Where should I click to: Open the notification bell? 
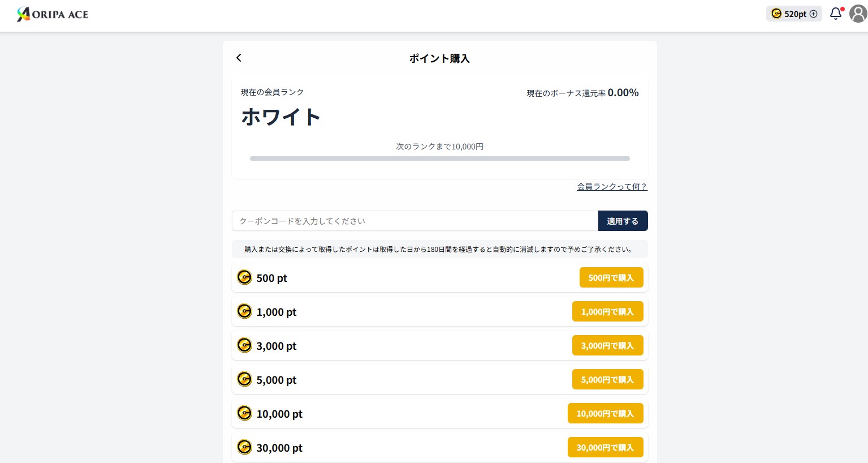tap(835, 14)
